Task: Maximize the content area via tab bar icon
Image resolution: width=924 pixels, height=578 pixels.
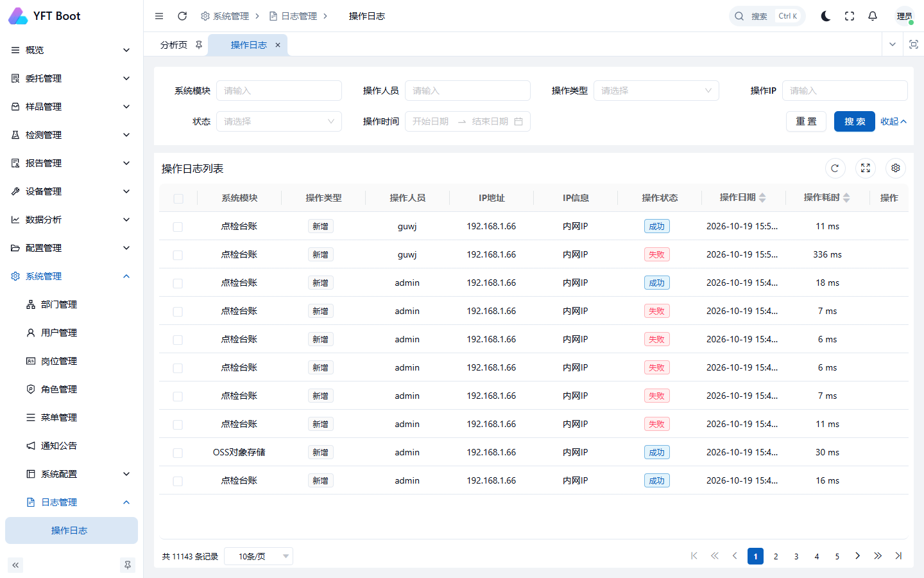Action: pos(914,44)
